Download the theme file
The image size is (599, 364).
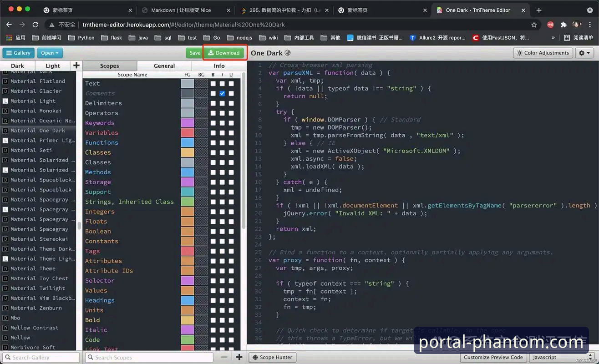click(224, 53)
